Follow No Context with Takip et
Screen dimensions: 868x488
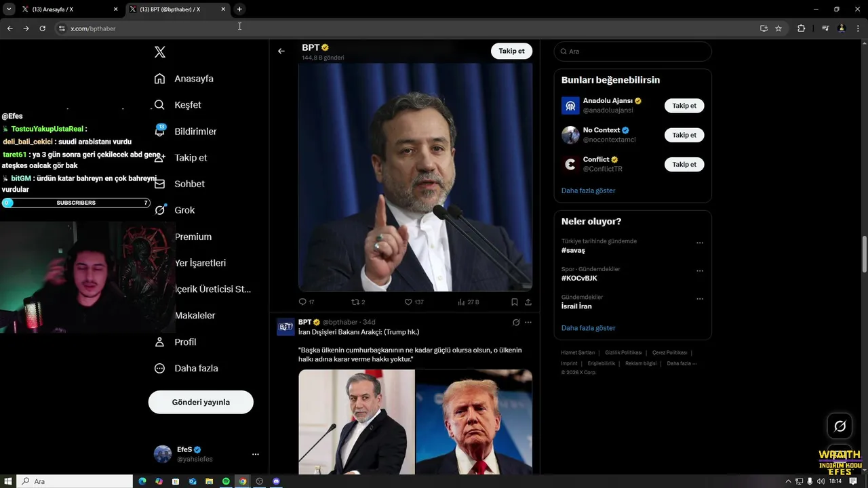pyautogui.click(x=684, y=135)
